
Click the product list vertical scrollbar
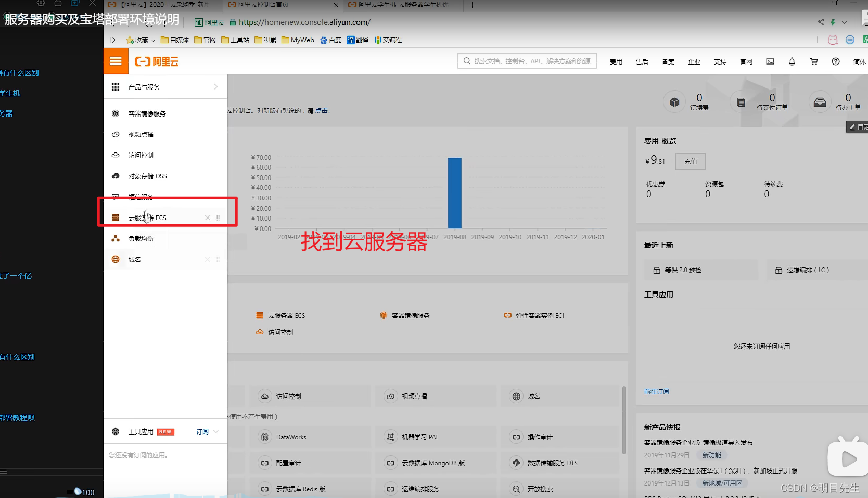click(623, 420)
